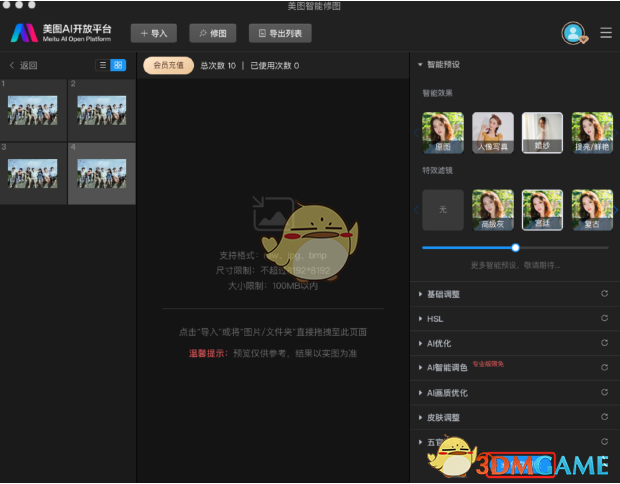Select thumbnail number 3
Image resolution: width=620 pixels, height=484 pixels.
coord(33,173)
